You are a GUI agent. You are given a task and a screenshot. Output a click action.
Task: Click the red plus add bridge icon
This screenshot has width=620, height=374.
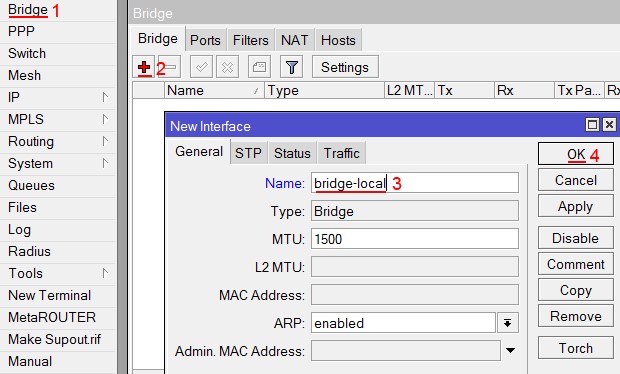[144, 67]
